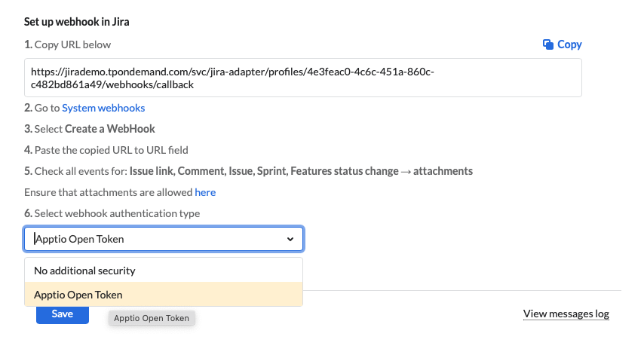This screenshot has height=361, width=644.
Task: Click the Save button
Action: click(x=63, y=314)
